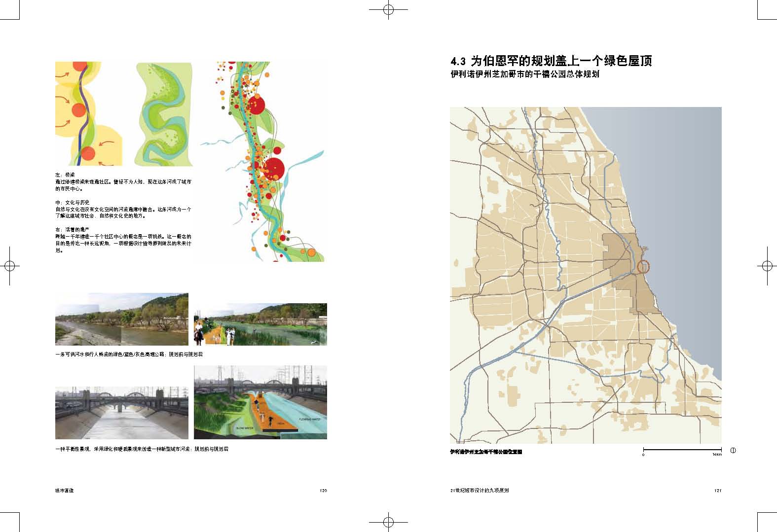Select the concrete channel bridge photo

[x=121, y=413]
